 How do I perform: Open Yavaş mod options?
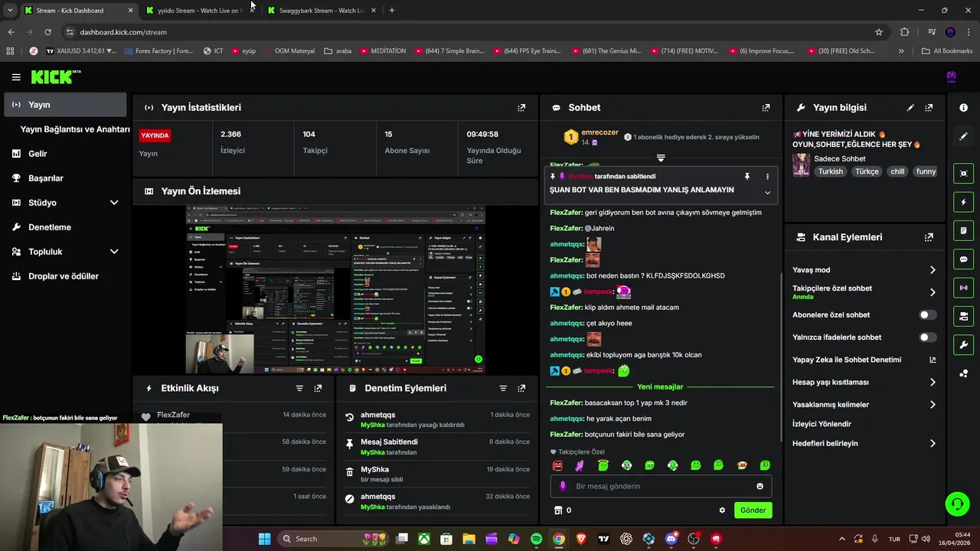click(x=864, y=270)
